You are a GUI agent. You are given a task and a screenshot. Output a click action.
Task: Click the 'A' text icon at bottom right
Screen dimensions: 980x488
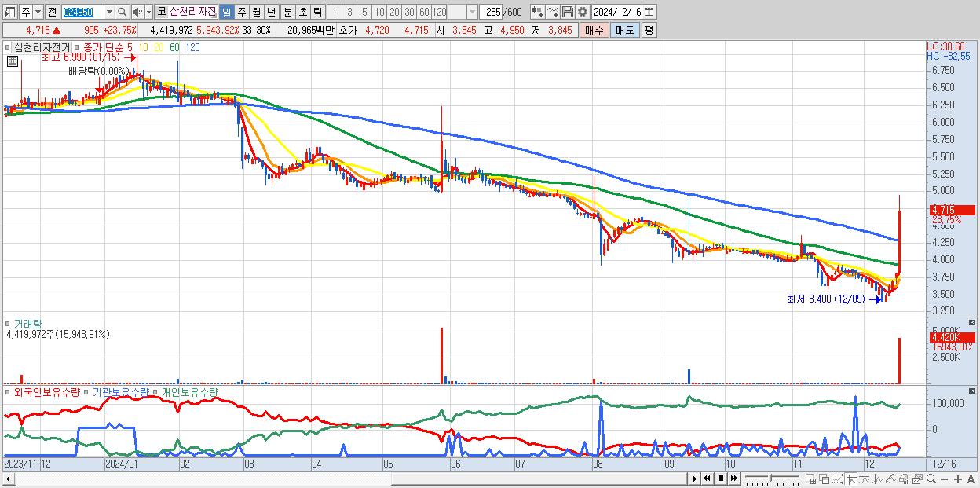pyautogui.click(x=971, y=479)
